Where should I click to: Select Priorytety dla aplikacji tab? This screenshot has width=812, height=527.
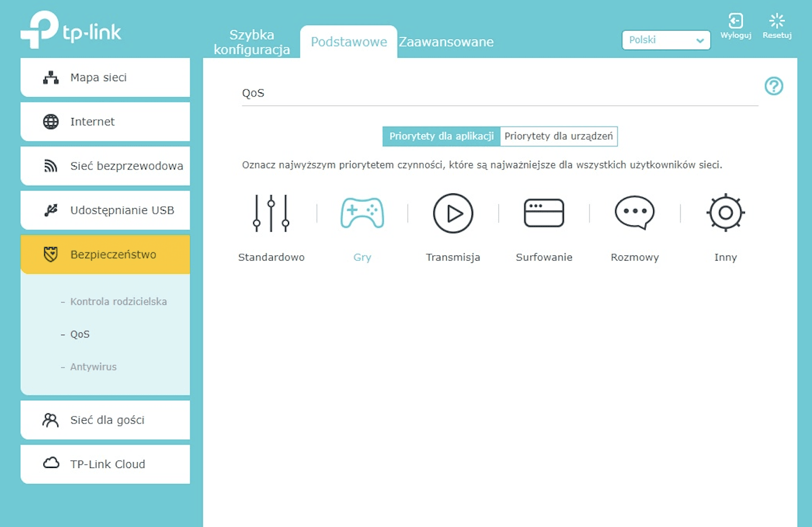click(442, 136)
